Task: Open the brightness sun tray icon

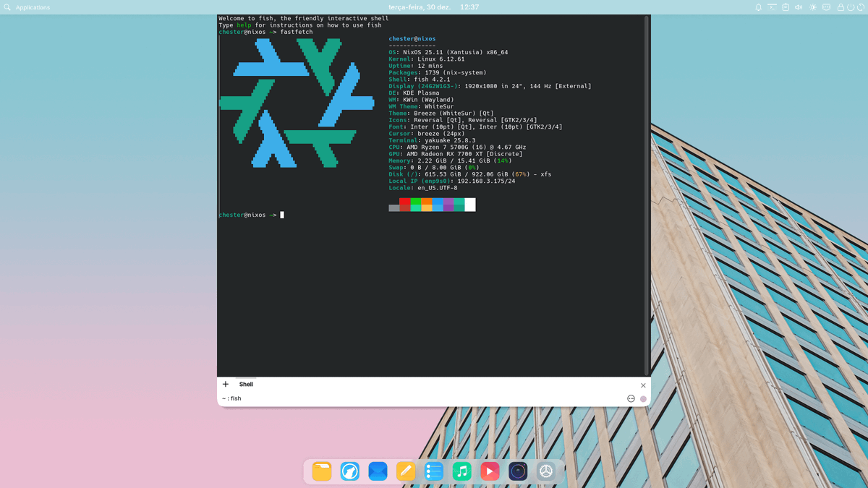Action: pyautogui.click(x=813, y=7)
